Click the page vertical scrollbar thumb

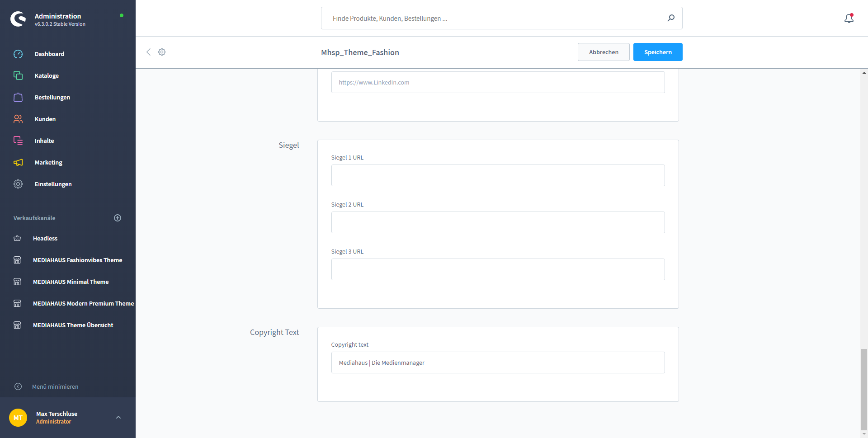tap(864, 389)
